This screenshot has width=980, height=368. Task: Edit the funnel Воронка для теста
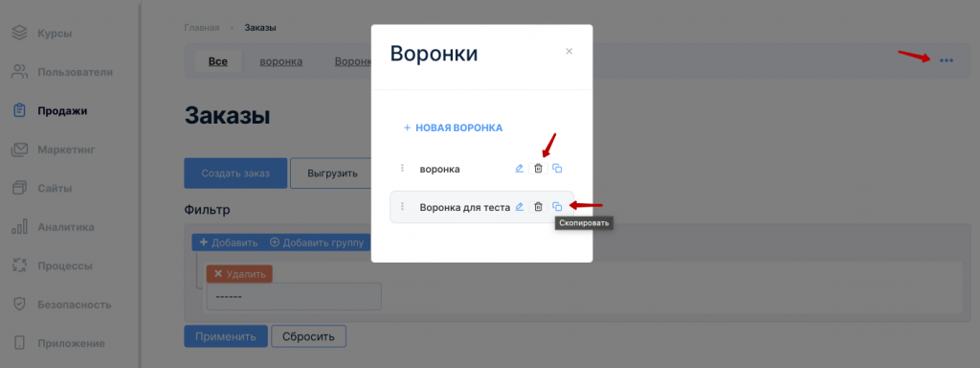519,207
